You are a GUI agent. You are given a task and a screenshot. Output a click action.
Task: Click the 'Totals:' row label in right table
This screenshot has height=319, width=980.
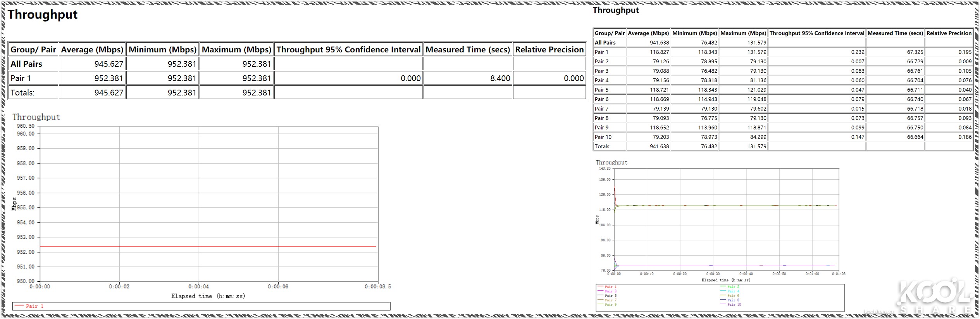603,146
